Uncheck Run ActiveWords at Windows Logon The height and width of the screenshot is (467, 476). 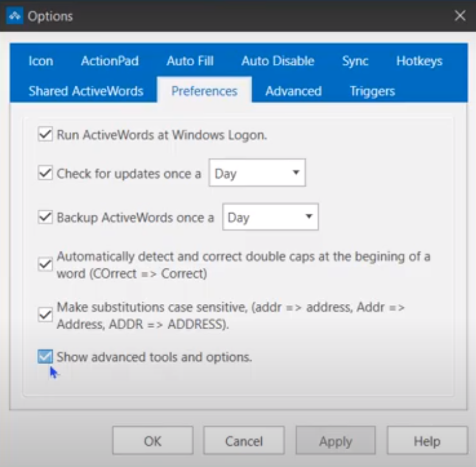pyautogui.click(x=45, y=134)
